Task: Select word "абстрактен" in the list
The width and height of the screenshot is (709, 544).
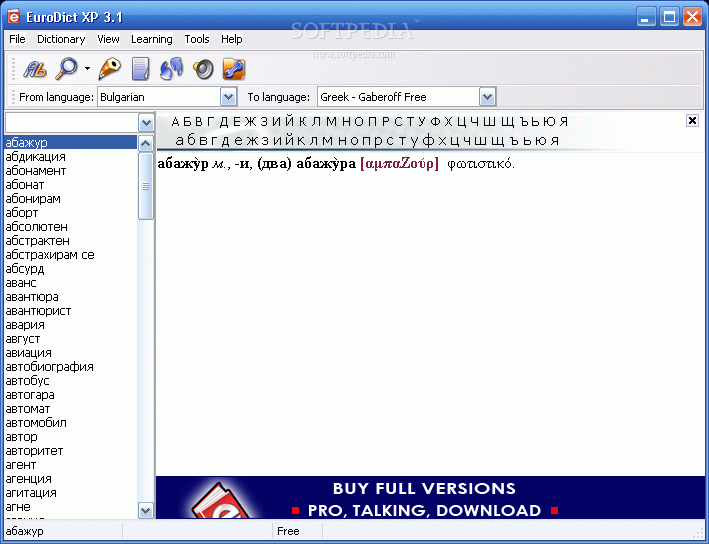Action: coord(71,241)
